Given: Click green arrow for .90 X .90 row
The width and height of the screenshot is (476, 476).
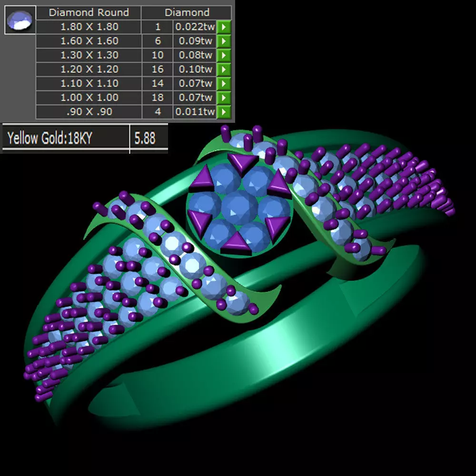Looking at the screenshot, I should (224, 112).
